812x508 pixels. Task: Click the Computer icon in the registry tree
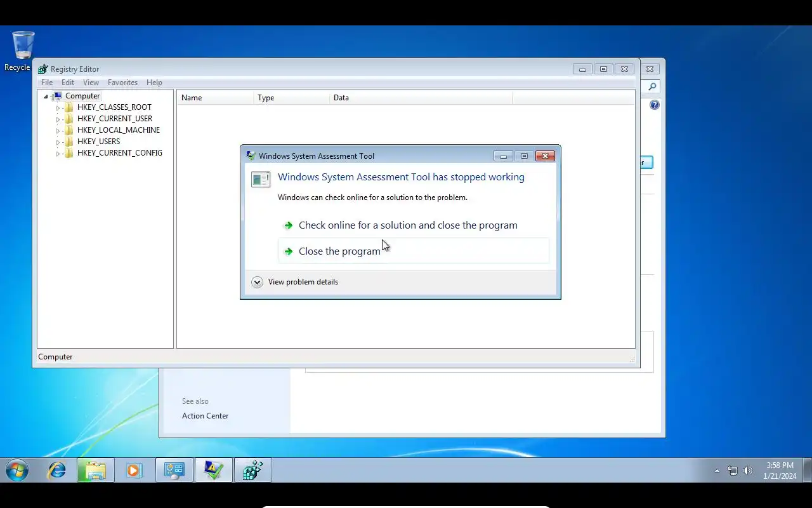(57, 96)
